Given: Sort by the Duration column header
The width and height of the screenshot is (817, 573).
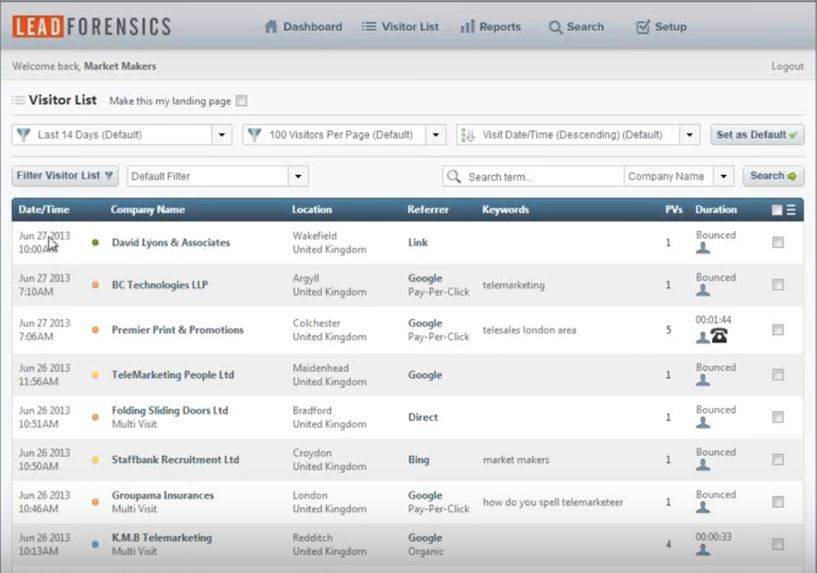Looking at the screenshot, I should pyautogui.click(x=716, y=209).
